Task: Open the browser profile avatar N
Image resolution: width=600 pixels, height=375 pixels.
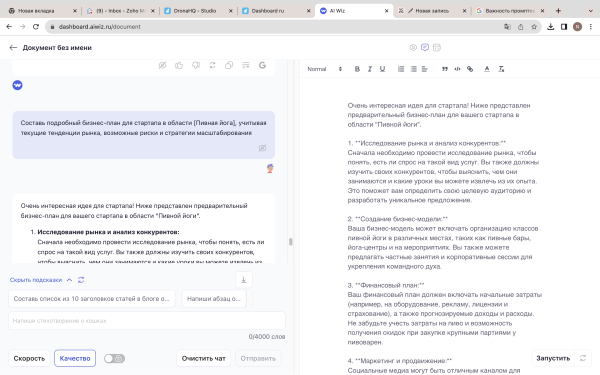Action: coord(577,27)
